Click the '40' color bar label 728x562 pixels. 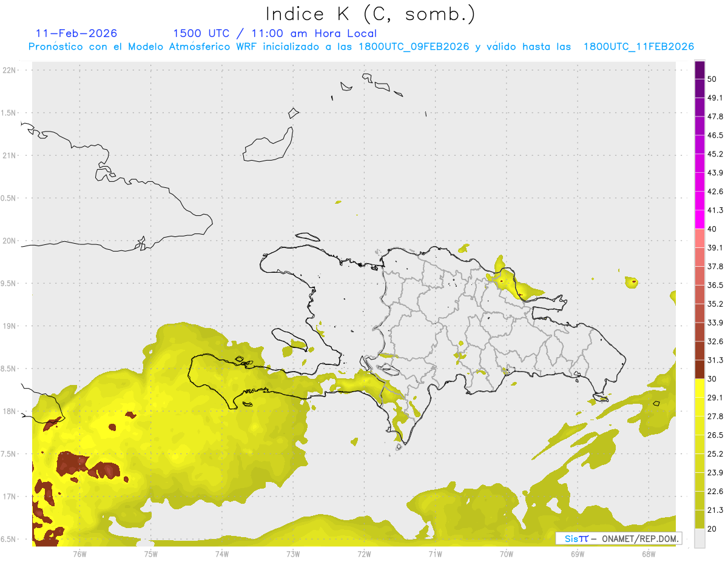713,229
